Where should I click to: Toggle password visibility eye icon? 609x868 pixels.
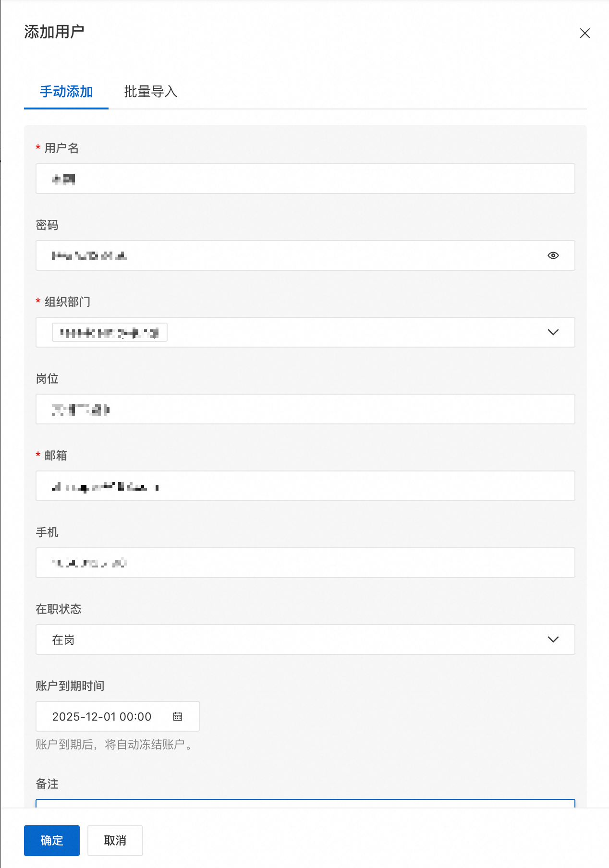(x=553, y=255)
